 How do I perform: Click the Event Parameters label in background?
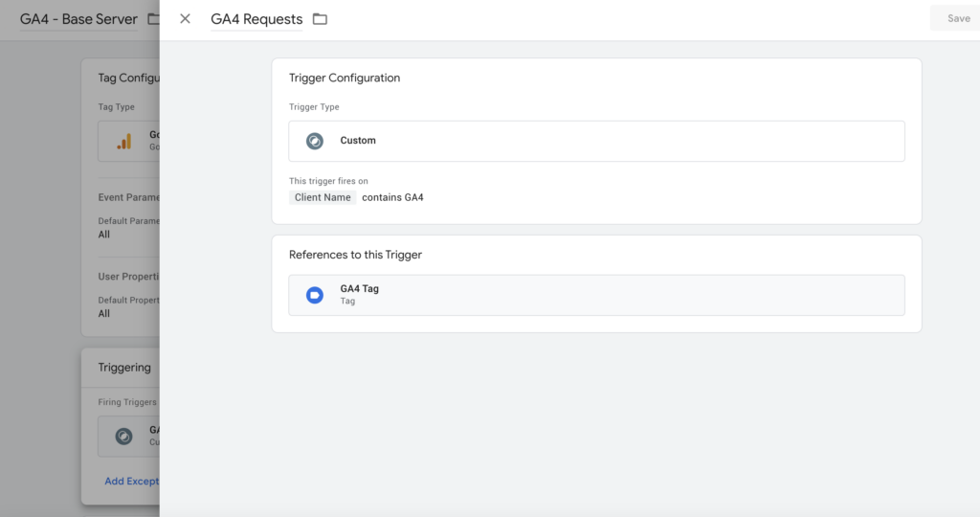coord(129,197)
